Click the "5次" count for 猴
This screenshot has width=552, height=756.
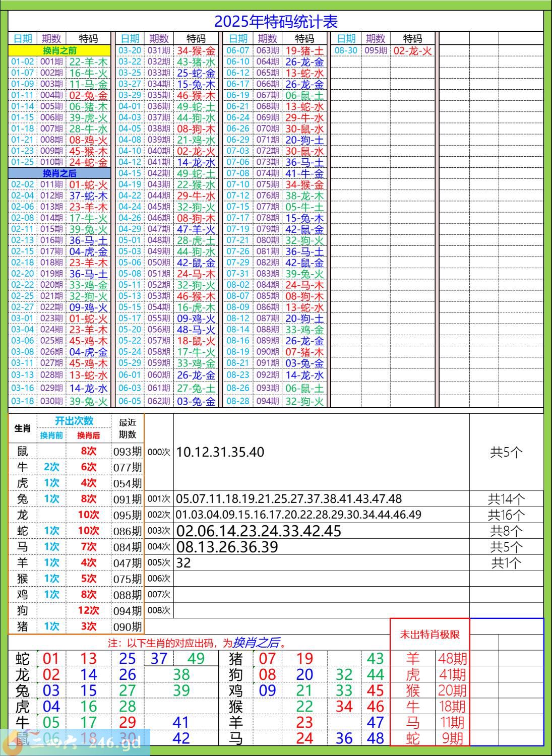89,579
